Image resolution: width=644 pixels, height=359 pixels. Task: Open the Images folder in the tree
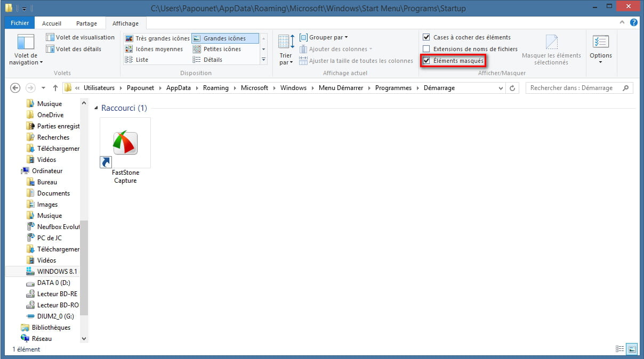pos(47,205)
